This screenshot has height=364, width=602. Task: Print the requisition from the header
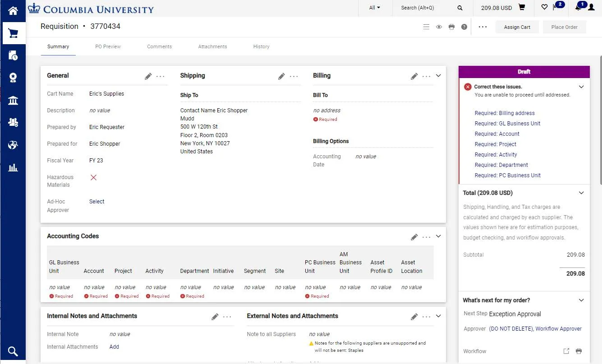[451, 27]
